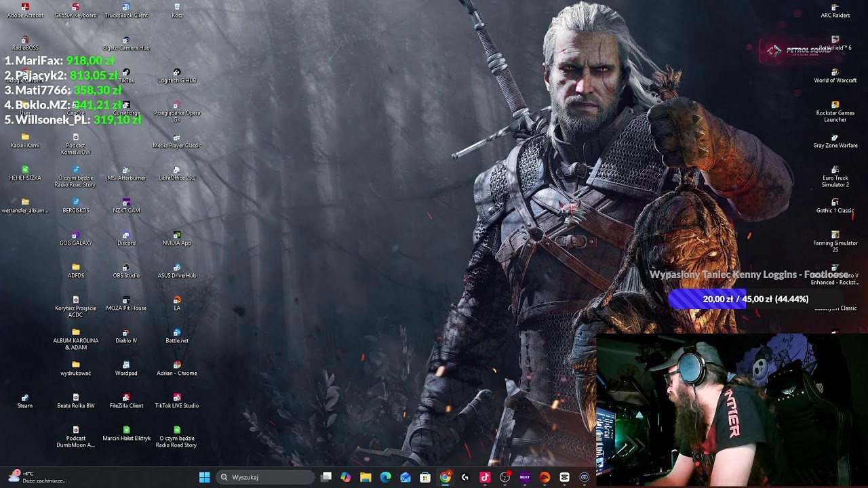
Task: Open Task View from taskbar
Action: [326, 477]
